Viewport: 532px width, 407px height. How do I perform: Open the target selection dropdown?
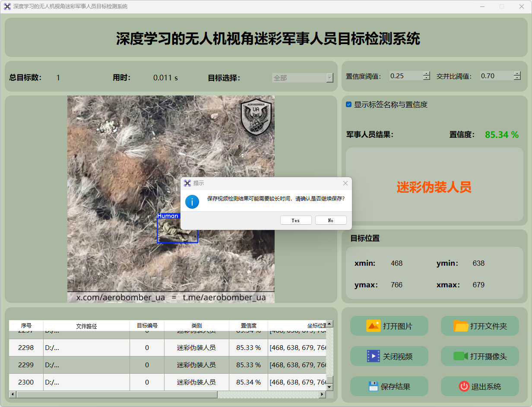point(330,78)
